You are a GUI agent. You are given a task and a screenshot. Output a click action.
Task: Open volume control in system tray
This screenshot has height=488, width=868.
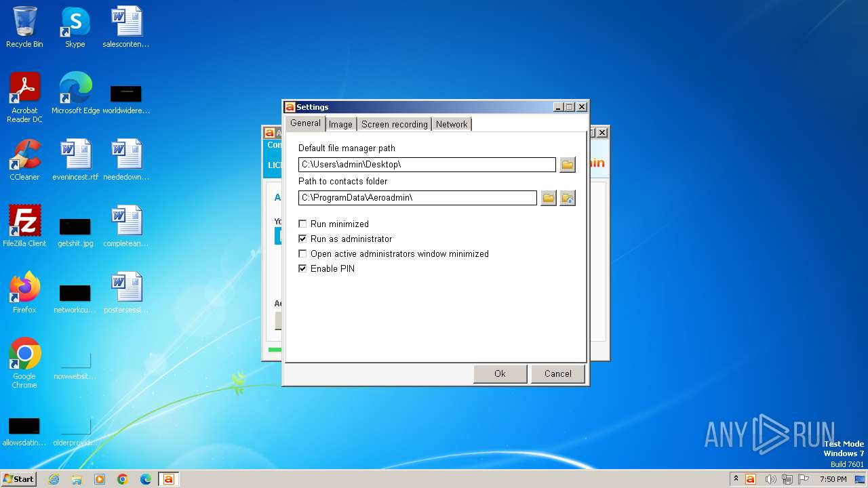(x=770, y=479)
